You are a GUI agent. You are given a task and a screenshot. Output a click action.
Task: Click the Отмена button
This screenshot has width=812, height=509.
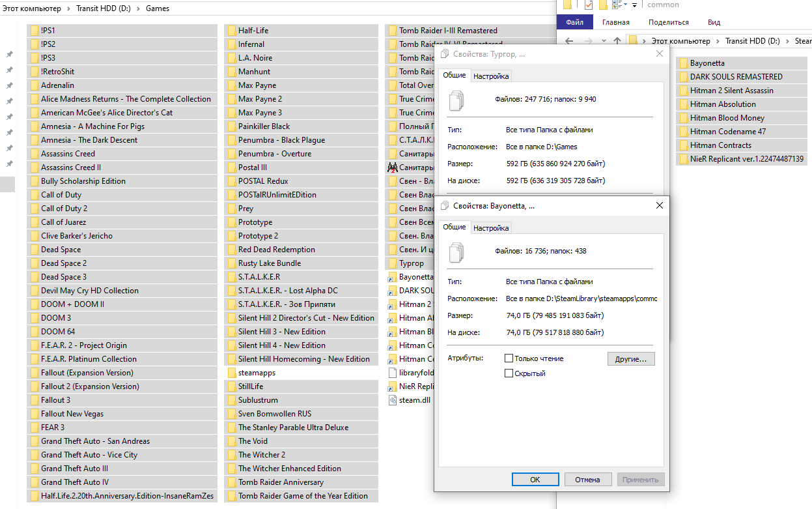(x=587, y=479)
